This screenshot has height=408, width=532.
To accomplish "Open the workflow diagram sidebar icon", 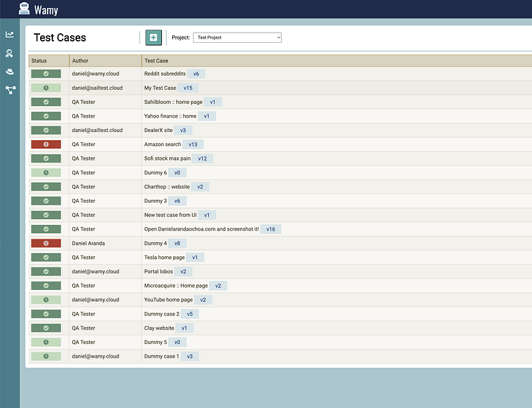I will pyautogui.click(x=10, y=90).
